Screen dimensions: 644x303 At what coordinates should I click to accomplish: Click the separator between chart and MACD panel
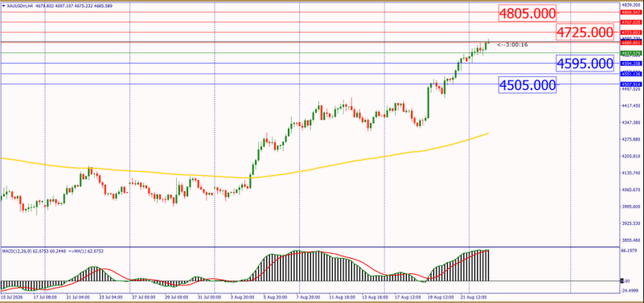(310, 247)
